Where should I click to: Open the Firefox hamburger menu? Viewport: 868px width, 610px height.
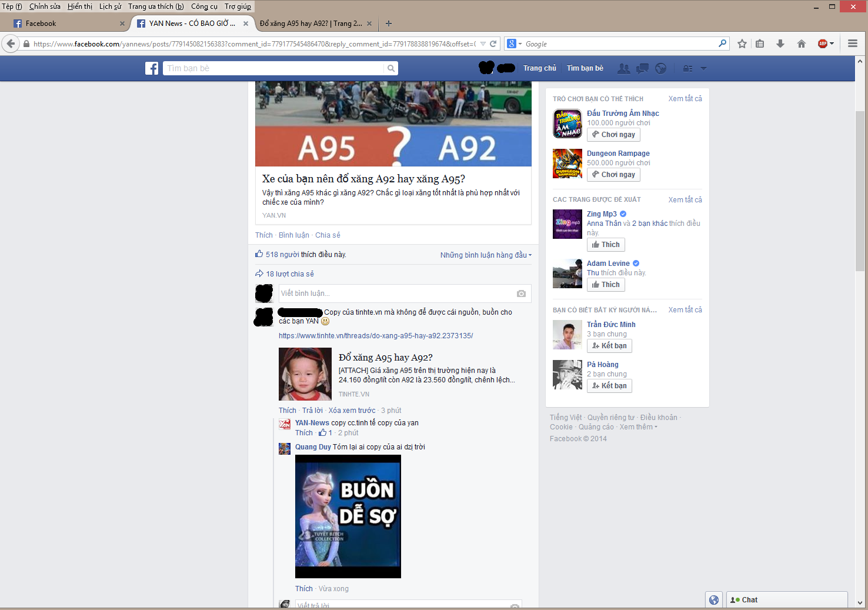pos(853,44)
